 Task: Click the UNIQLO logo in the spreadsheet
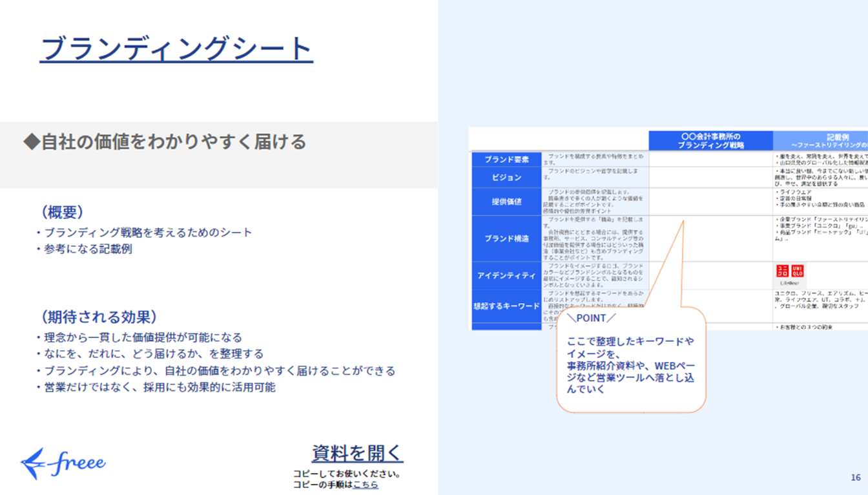point(790,271)
